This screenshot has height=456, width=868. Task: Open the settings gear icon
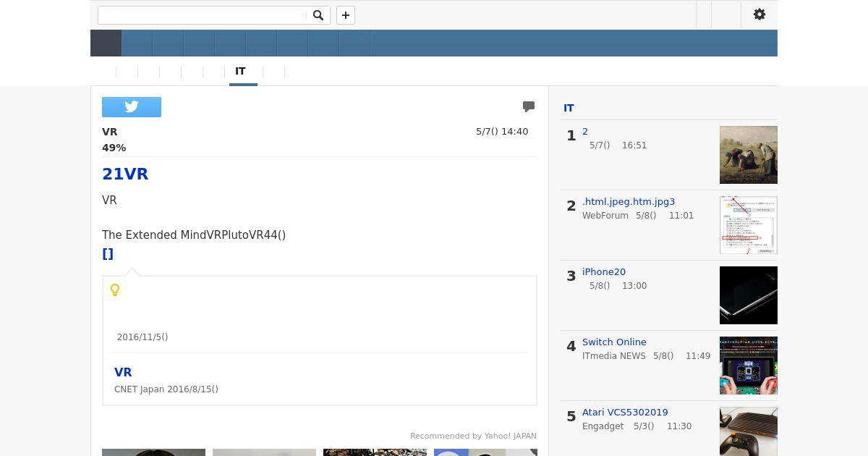coord(759,14)
